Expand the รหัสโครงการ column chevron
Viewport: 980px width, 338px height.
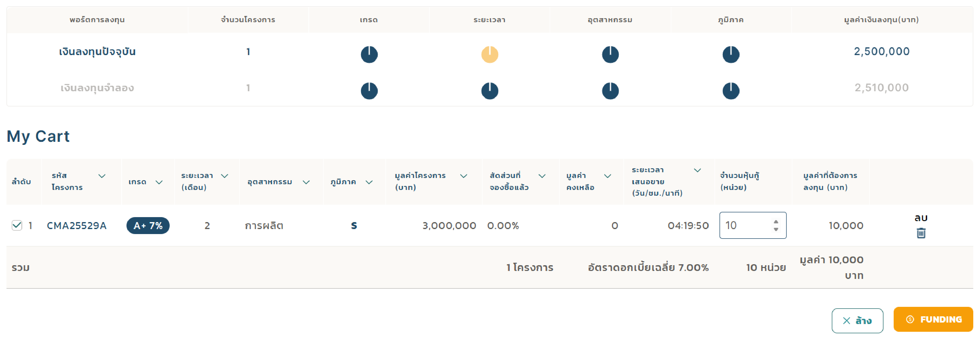pyautogui.click(x=102, y=176)
